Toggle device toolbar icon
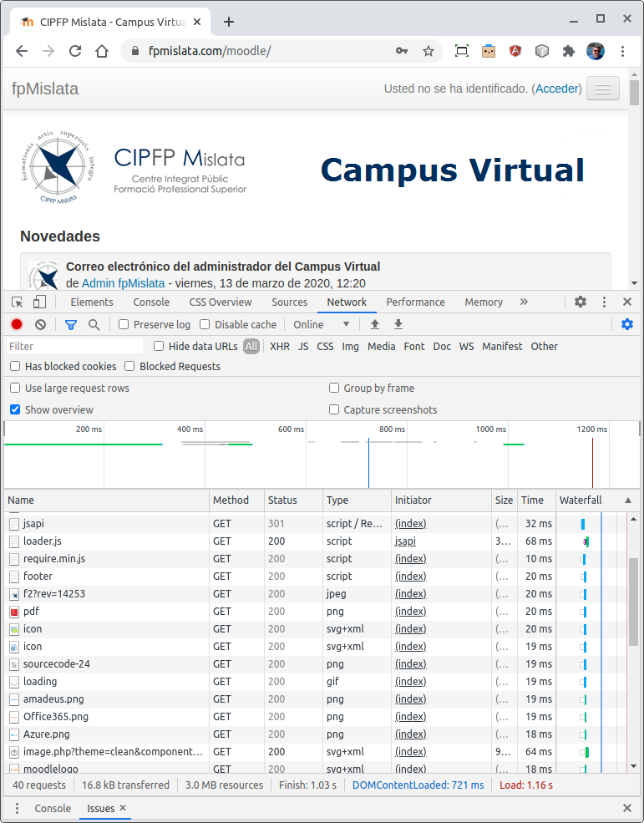 click(39, 302)
